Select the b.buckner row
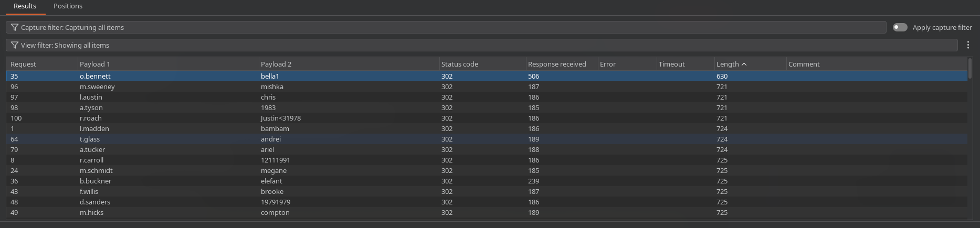The image size is (980, 228). 487,181
